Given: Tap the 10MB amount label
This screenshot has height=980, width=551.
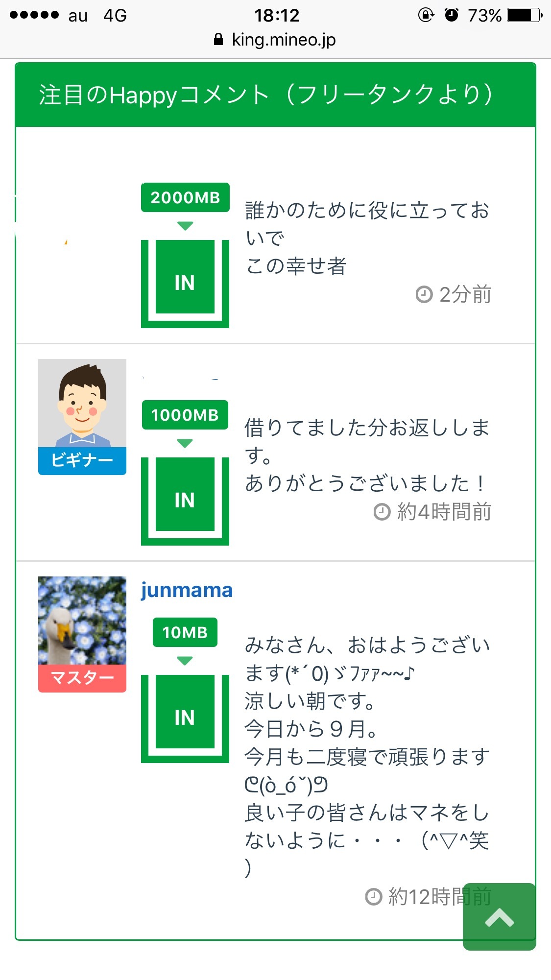Looking at the screenshot, I should (185, 632).
